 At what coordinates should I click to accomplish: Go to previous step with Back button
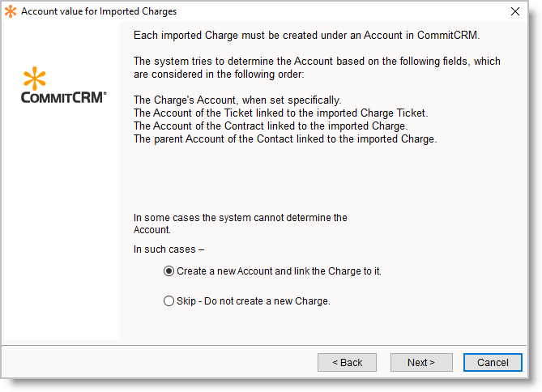pyautogui.click(x=347, y=362)
